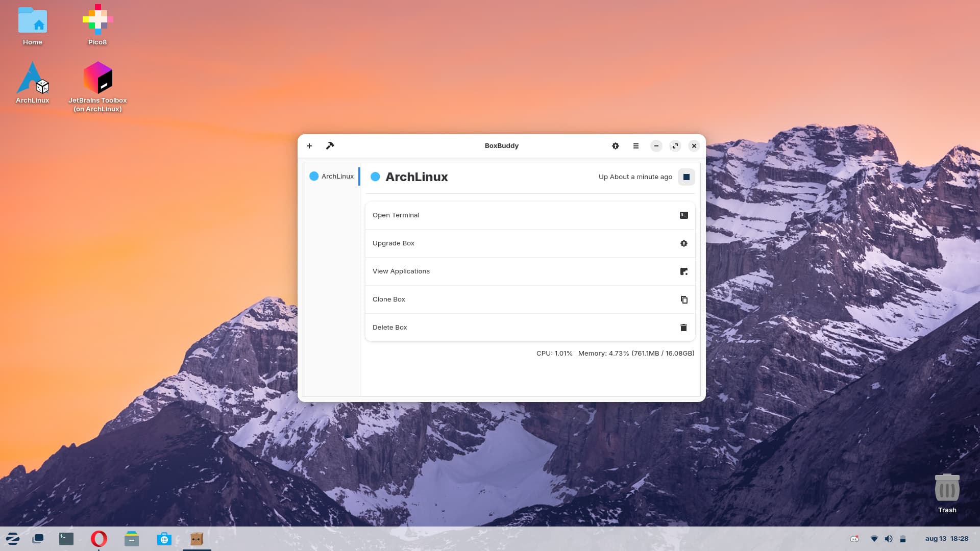The height and width of the screenshot is (551, 980).
Task: Click the BoxBuddy taskbar icon
Action: (x=197, y=539)
